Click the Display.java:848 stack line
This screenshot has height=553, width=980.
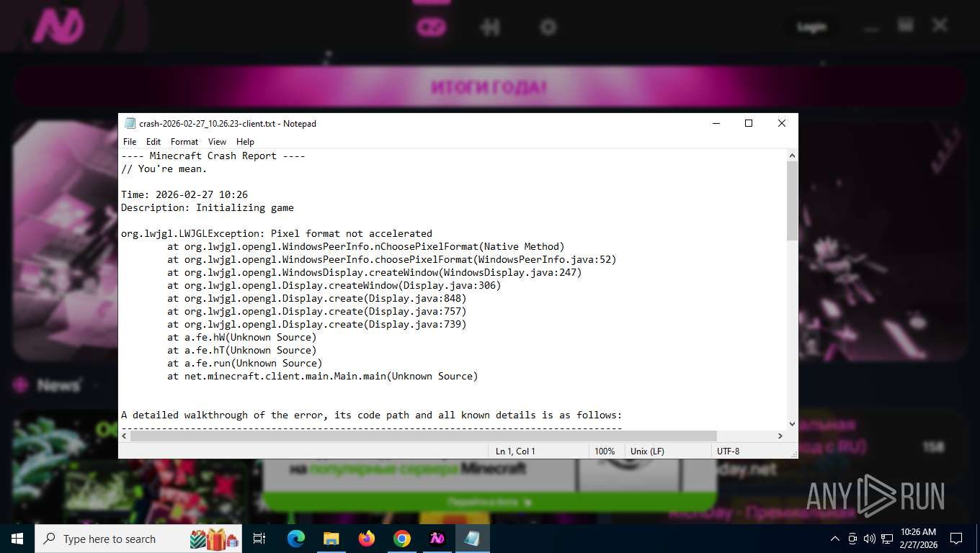pyautogui.click(x=317, y=298)
